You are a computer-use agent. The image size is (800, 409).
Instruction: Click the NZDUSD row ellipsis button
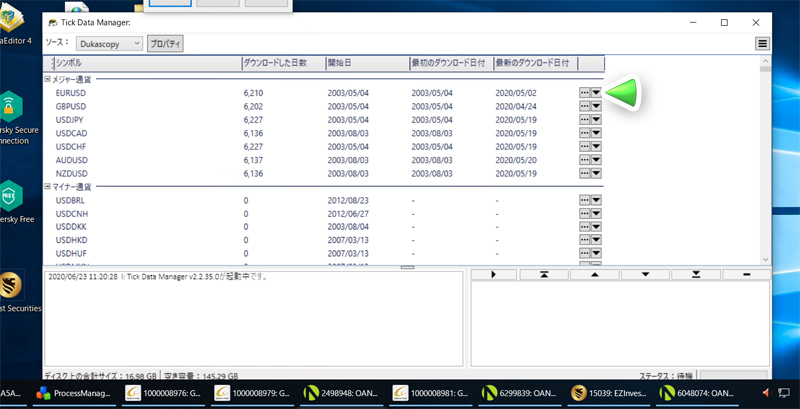(x=585, y=173)
